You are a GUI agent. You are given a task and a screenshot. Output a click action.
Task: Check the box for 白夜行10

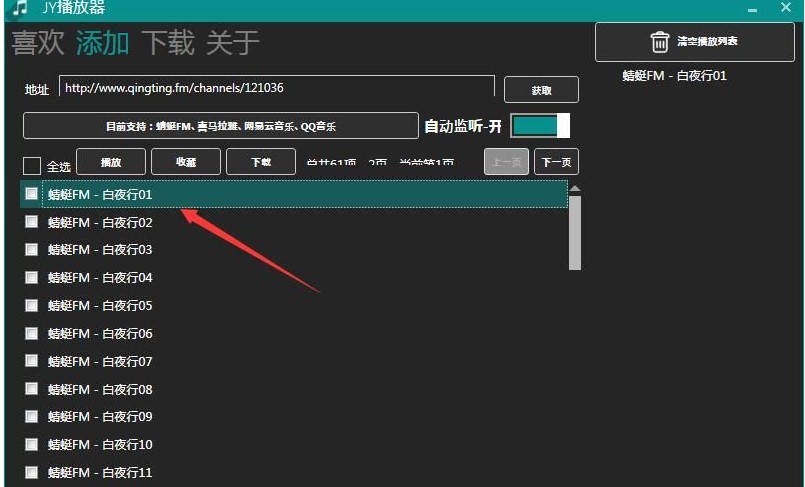click(x=31, y=444)
